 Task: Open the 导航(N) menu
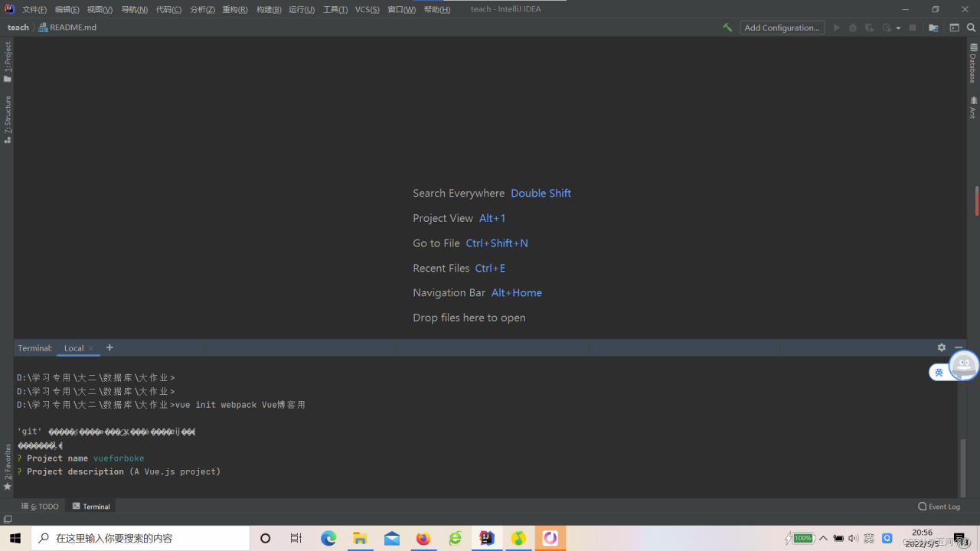(x=134, y=9)
